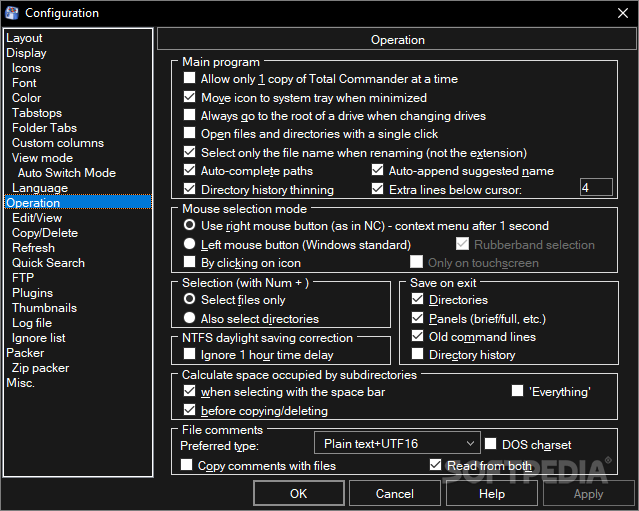Select Use right mouse button selection mode

[x=189, y=225]
